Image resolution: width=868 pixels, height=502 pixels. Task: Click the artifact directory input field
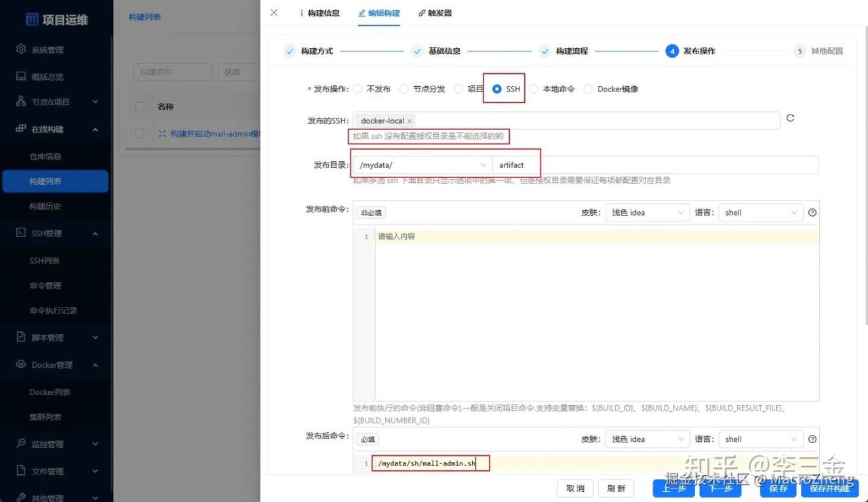coord(655,165)
